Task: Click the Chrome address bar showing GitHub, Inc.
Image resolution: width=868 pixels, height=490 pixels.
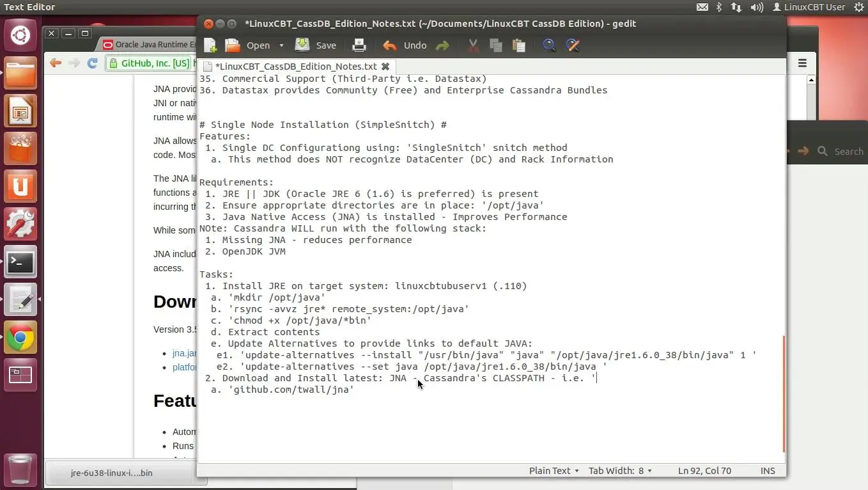Action: [151, 63]
